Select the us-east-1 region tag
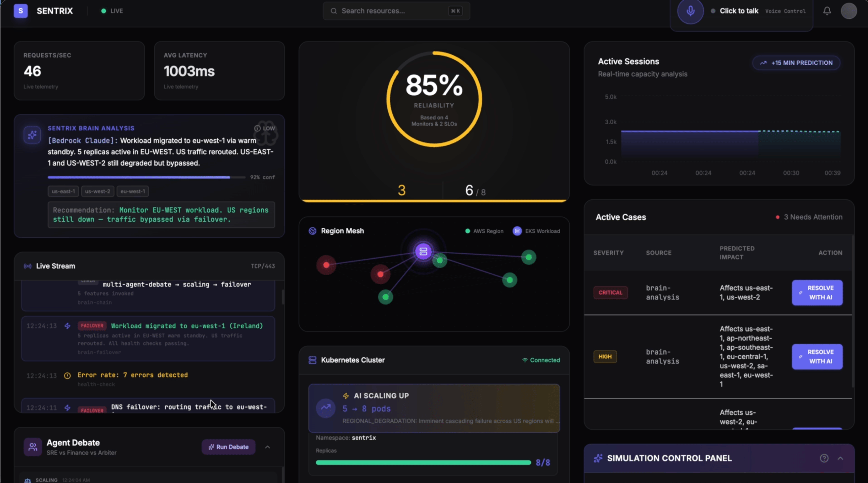Screen dimensions: 868x483 (63, 191)
